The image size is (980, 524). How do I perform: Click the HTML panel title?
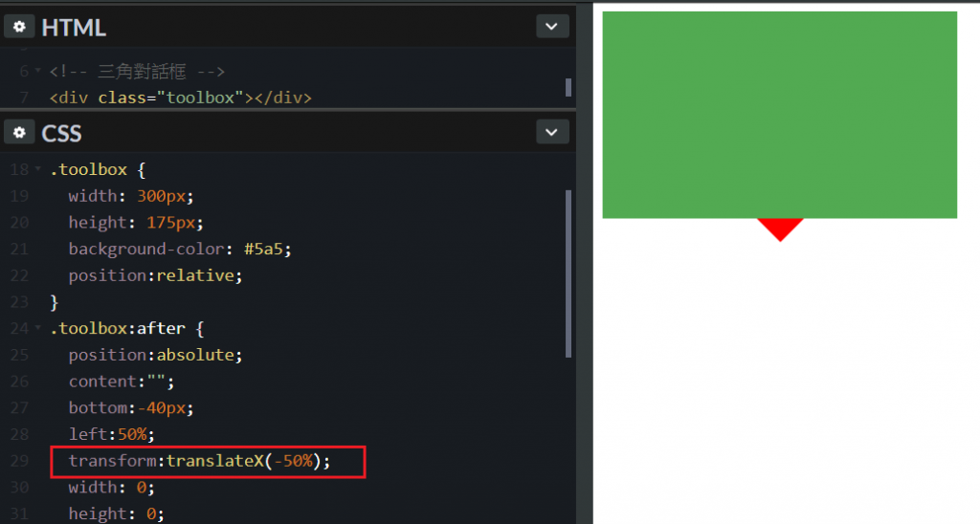click(x=74, y=28)
